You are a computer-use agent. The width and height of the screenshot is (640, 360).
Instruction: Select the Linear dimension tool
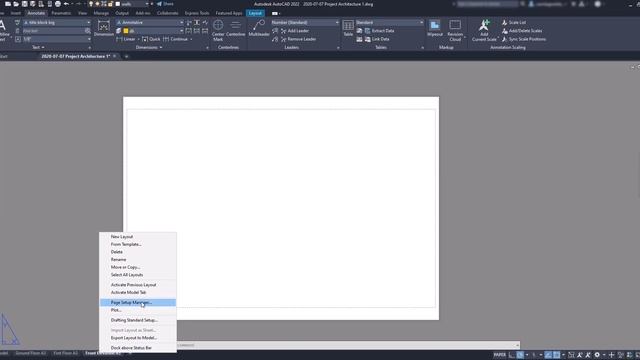point(126,39)
